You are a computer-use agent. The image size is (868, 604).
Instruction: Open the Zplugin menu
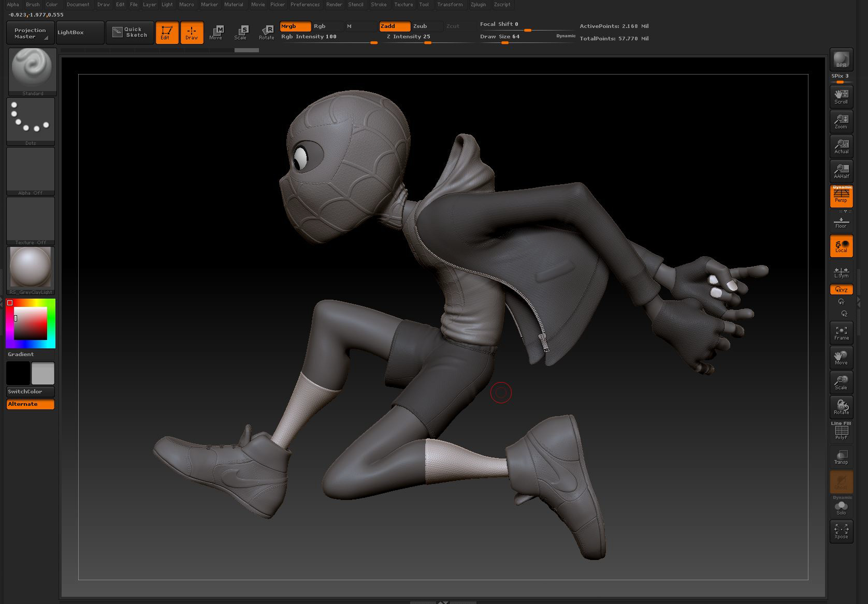click(478, 5)
